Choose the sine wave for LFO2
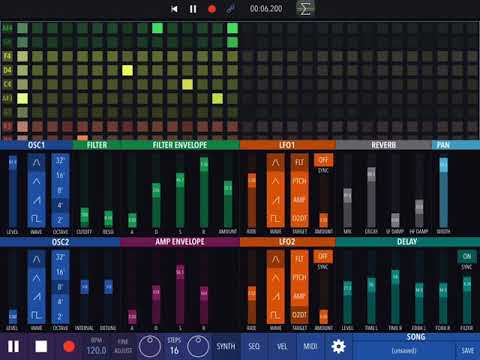This screenshot has width=480, height=360. pyautogui.click(x=275, y=259)
